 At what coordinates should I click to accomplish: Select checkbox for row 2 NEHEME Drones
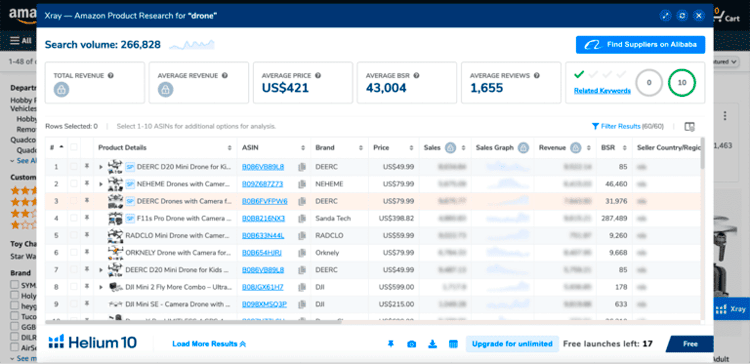(74, 184)
